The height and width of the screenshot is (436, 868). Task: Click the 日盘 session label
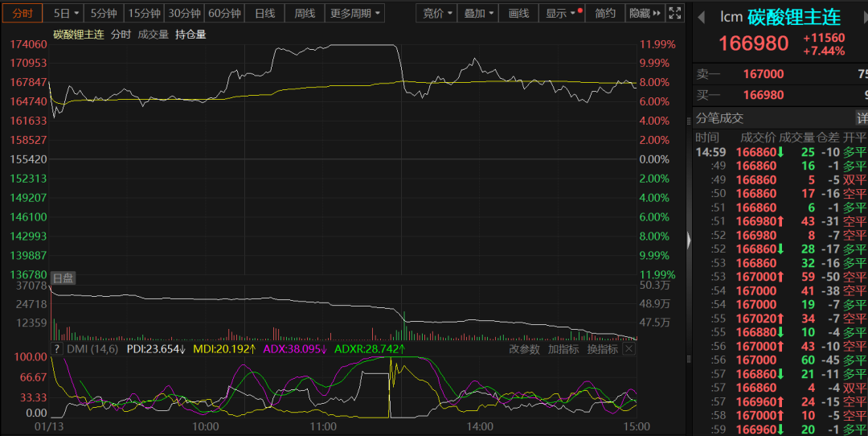[63, 278]
